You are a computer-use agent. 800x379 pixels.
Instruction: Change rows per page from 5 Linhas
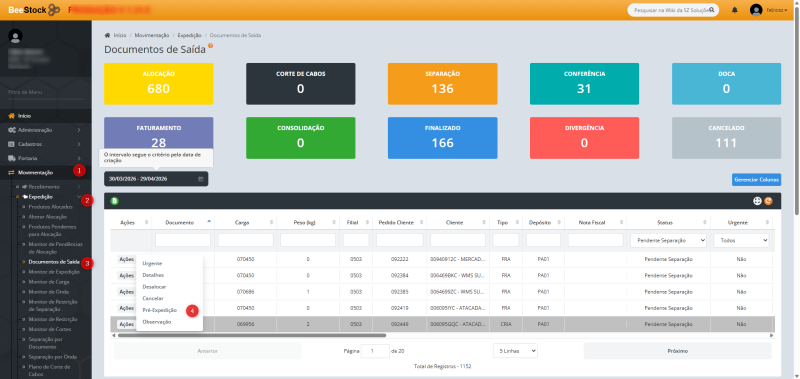(x=515, y=351)
